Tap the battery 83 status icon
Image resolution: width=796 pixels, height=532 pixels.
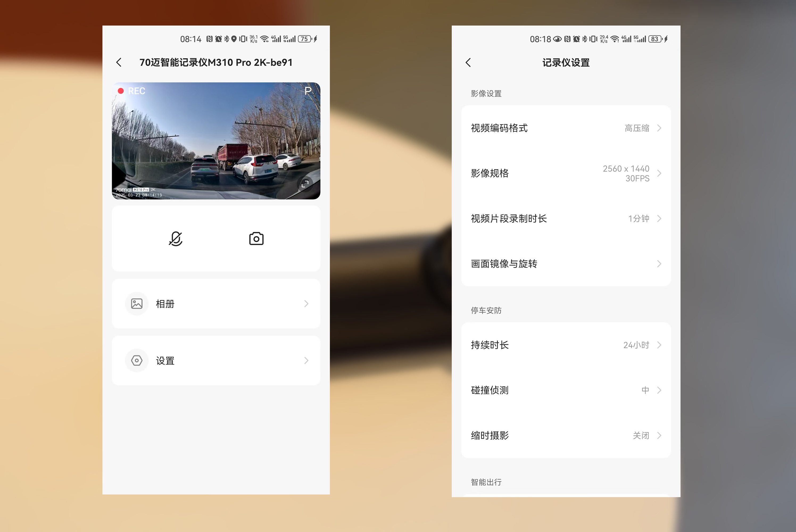[x=655, y=39]
